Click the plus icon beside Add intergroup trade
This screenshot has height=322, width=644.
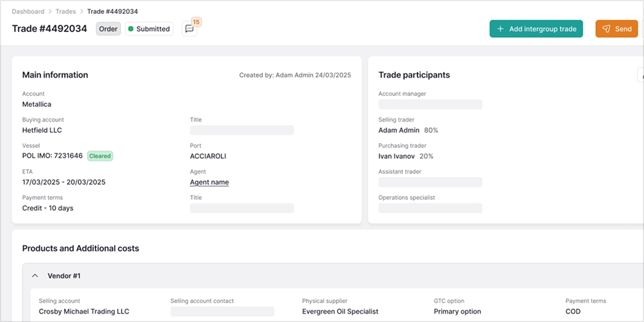click(x=500, y=29)
